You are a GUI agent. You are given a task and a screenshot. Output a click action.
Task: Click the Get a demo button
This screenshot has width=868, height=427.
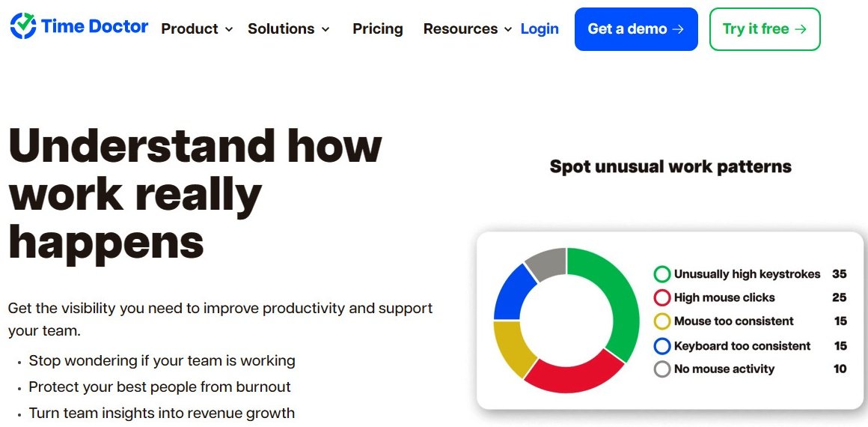click(x=636, y=28)
